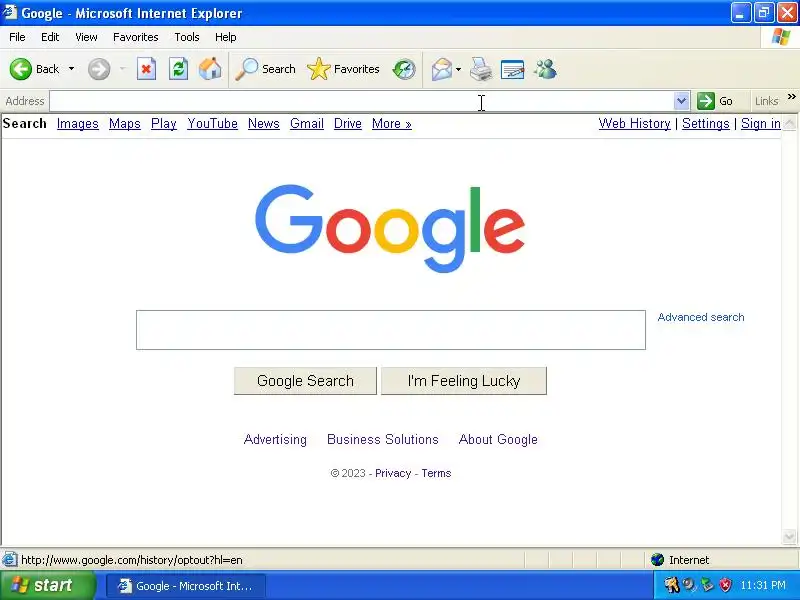The width and height of the screenshot is (800, 600).
Task: Click the keys tray icon
Action: tap(672, 585)
